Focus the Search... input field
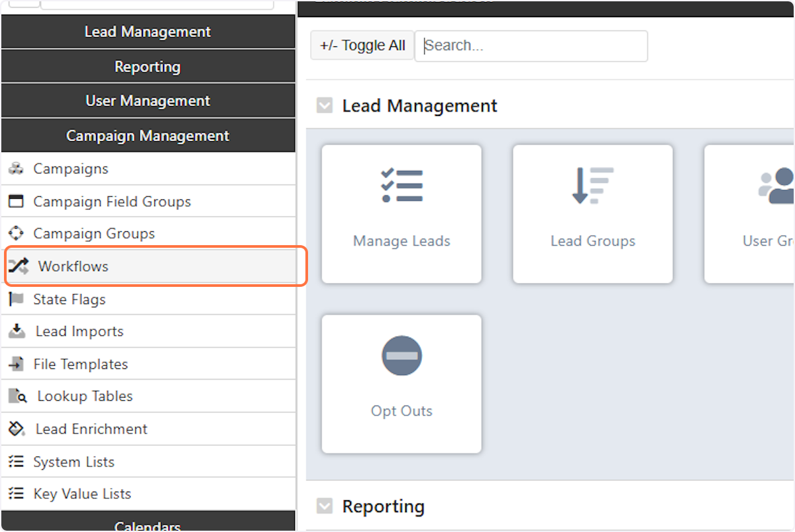 click(x=531, y=46)
